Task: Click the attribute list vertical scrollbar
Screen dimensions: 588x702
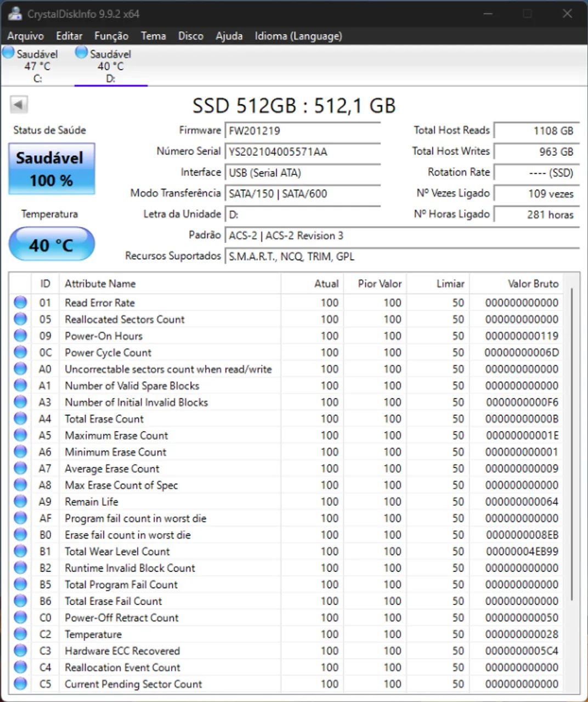Action: 572,444
